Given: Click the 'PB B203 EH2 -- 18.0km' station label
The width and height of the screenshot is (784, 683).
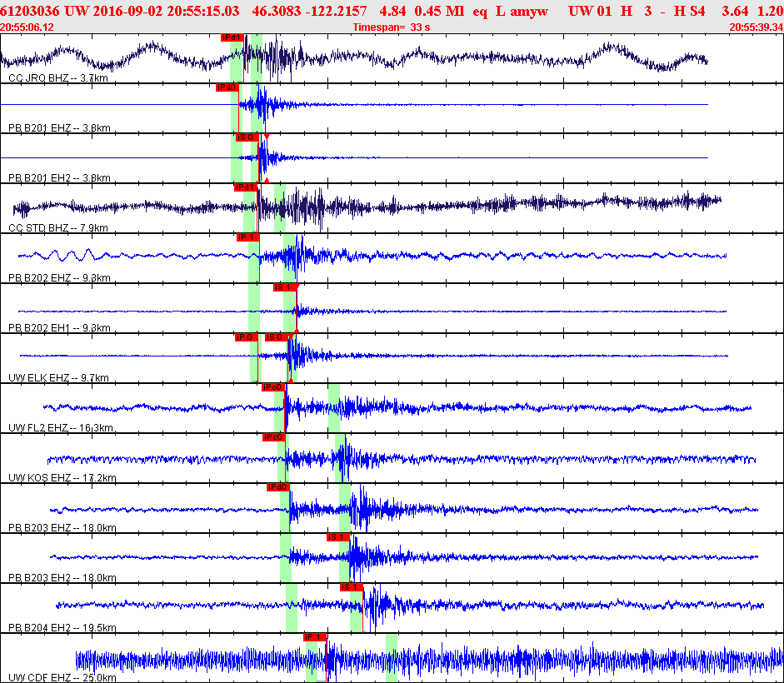Looking at the screenshot, I should 62,578.
